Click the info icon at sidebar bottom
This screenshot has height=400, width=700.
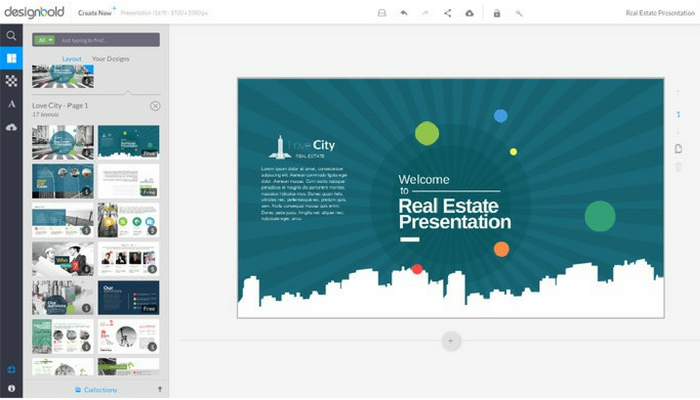[x=11, y=388]
